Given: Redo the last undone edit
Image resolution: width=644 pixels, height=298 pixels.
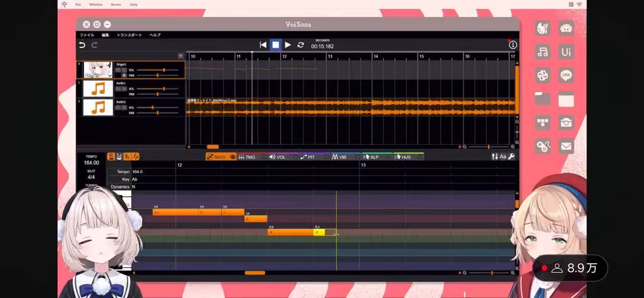Looking at the screenshot, I should coord(94,45).
